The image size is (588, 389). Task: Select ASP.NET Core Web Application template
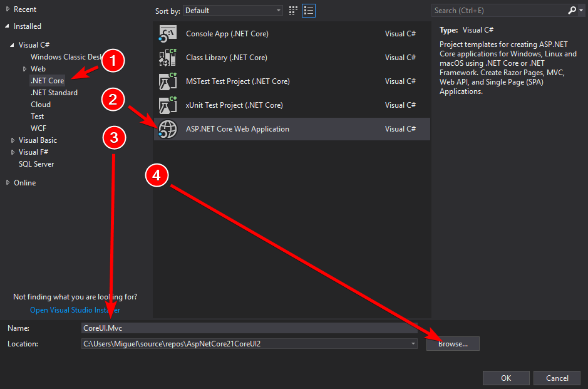point(292,129)
